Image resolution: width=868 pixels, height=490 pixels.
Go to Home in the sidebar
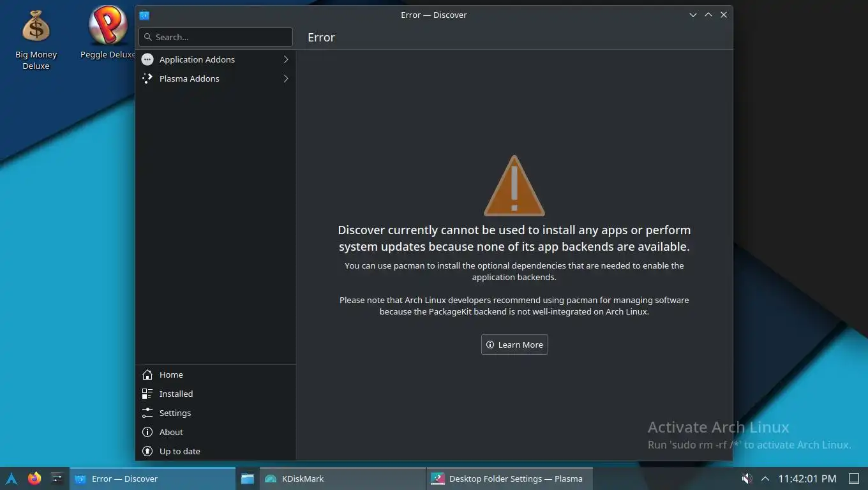coord(216,375)
